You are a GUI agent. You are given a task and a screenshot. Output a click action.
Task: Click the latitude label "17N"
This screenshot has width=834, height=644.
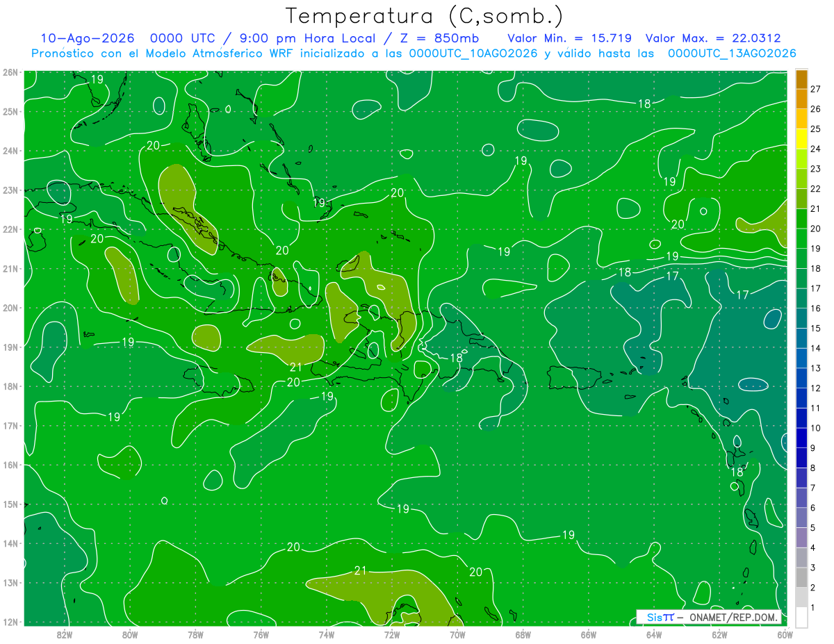coord(10,426)
